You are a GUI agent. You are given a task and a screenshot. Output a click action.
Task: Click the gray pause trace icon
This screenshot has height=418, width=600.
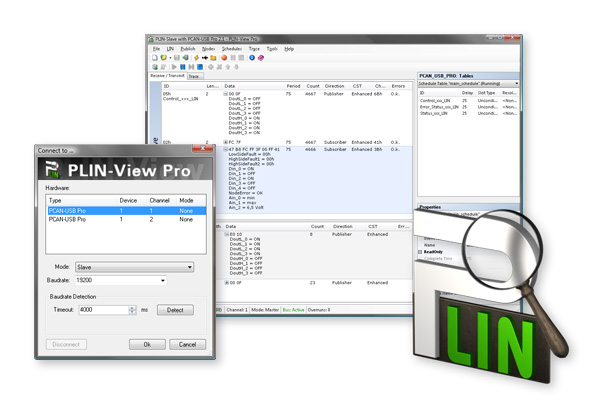coord(233,58)
